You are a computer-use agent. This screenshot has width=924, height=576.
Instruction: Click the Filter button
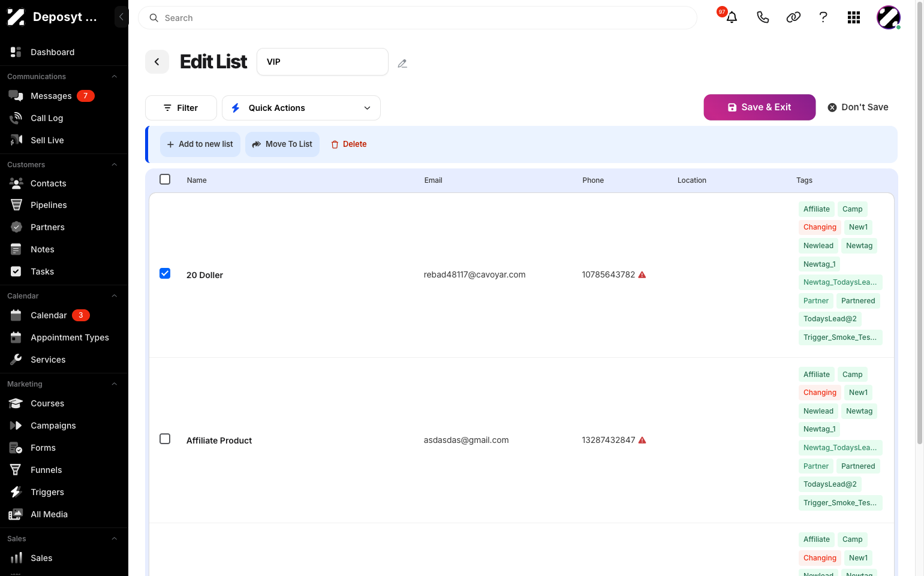tap(181, 108)
